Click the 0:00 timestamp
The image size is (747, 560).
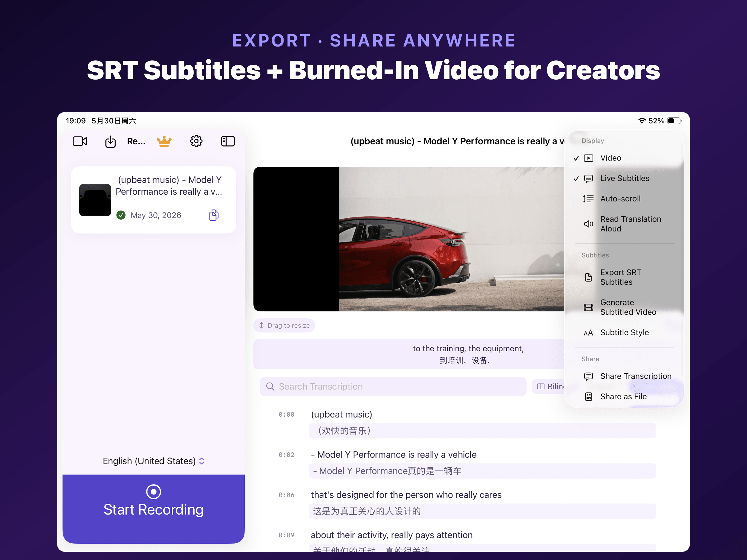pos(286,415)
